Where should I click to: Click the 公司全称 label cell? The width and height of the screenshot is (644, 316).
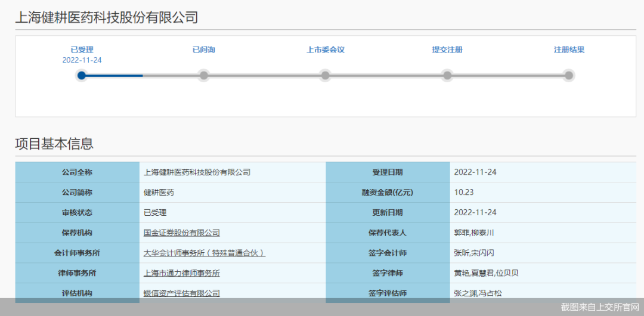coord(77,172)
